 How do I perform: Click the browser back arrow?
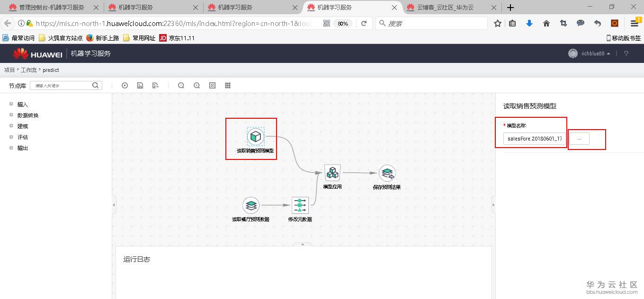pyautogui.click(x=7, y=23)
